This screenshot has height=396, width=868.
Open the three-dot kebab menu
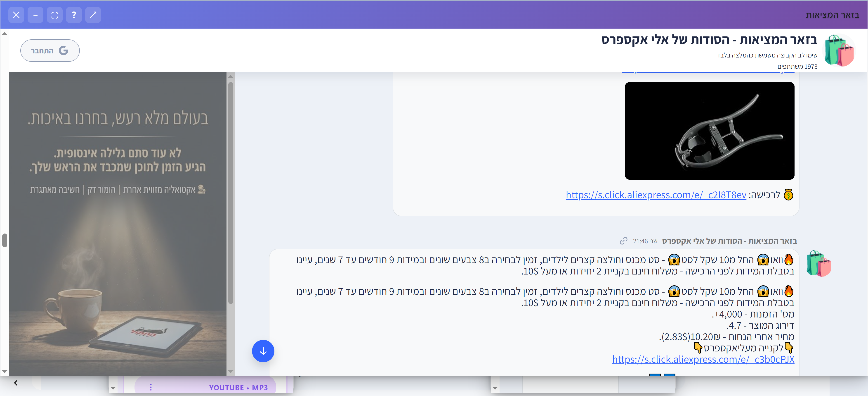pyautogui.click(x=151, y=388)
